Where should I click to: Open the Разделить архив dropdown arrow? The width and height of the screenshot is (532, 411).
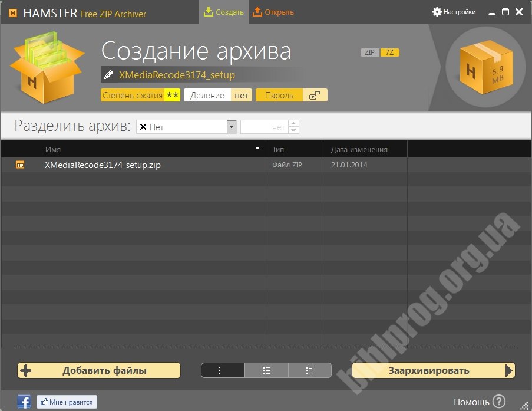pos(232,127)
